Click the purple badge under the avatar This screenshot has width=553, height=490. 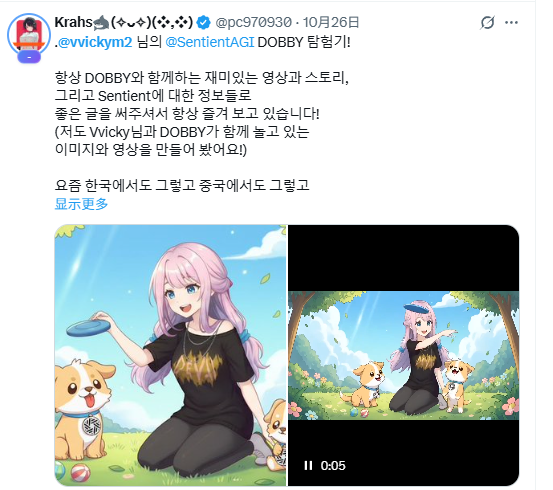(x=29, y=57)
